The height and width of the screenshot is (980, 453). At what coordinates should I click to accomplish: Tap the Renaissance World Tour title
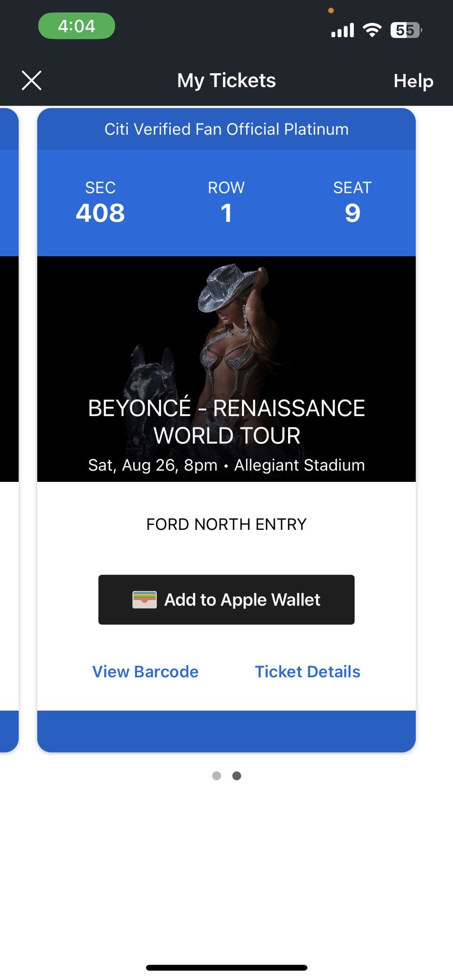pyautogui.click(x=226, y=422)
